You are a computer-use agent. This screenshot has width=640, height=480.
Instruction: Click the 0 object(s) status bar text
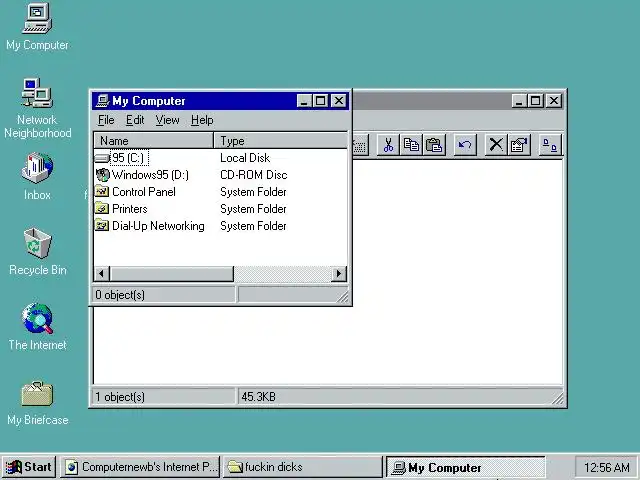pos(120,295)
